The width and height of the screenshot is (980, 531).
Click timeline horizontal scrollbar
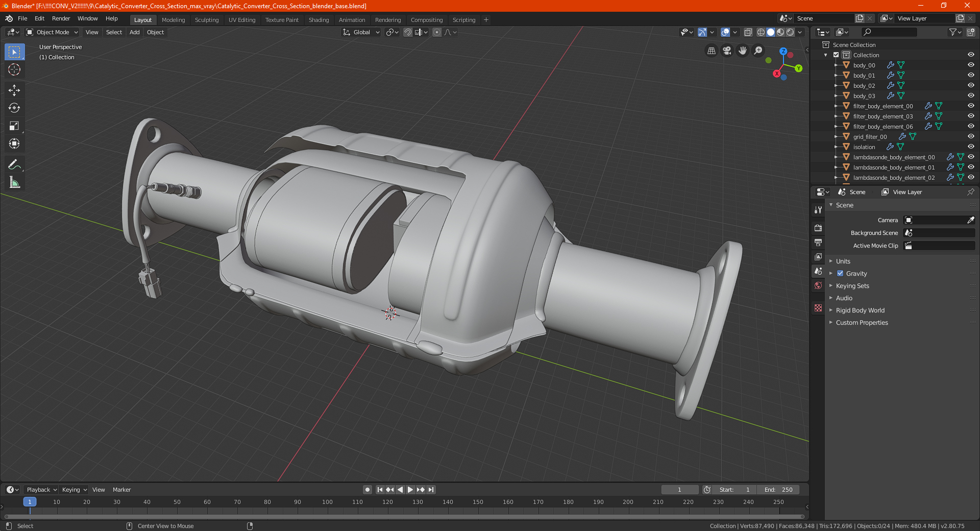tap(404, 516)
